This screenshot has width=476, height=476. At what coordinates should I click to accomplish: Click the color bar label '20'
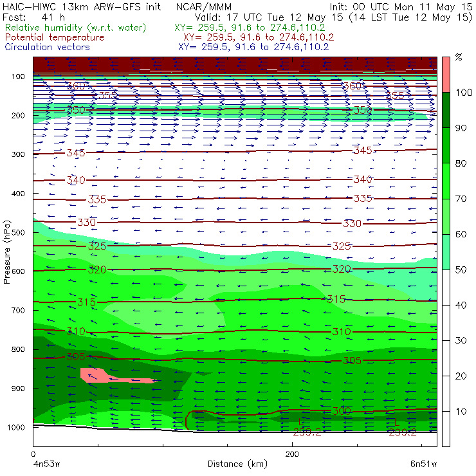pos(461,376)
